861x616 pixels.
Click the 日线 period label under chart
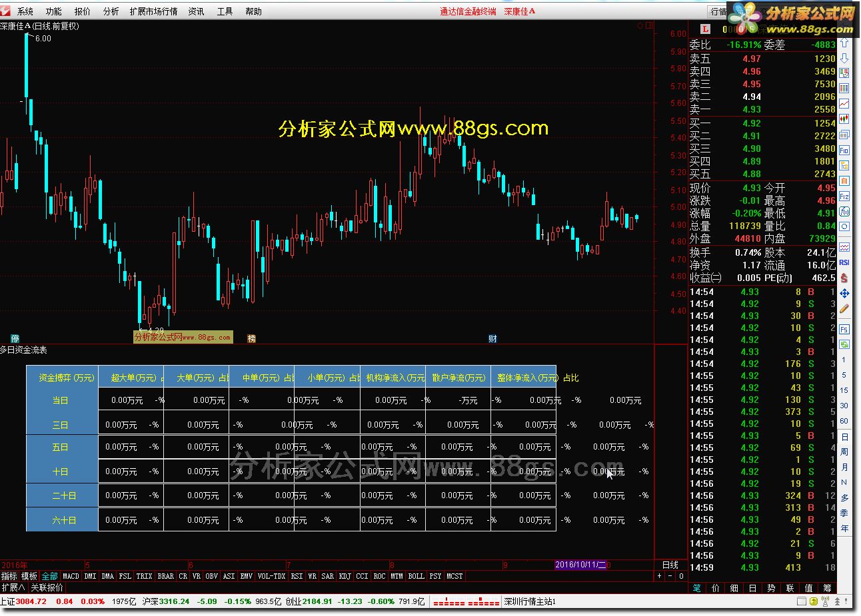point(670,565)
